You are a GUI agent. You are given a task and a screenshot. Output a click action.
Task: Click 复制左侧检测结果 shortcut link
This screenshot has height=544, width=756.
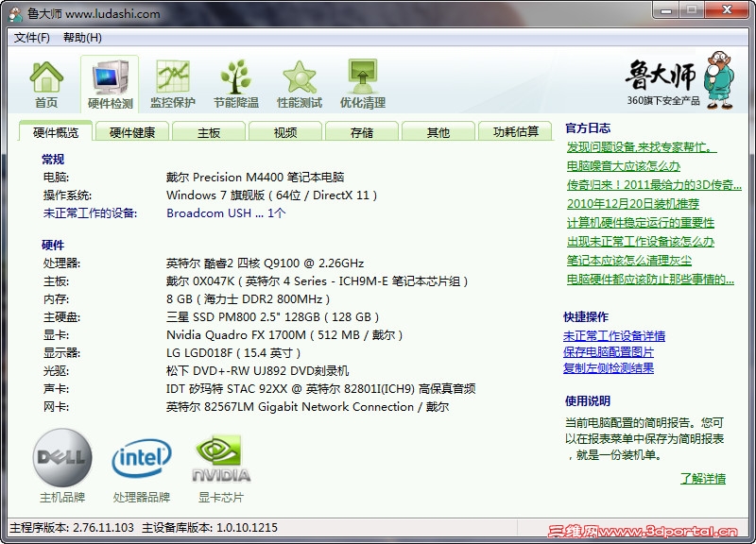(x=609, y=368)
